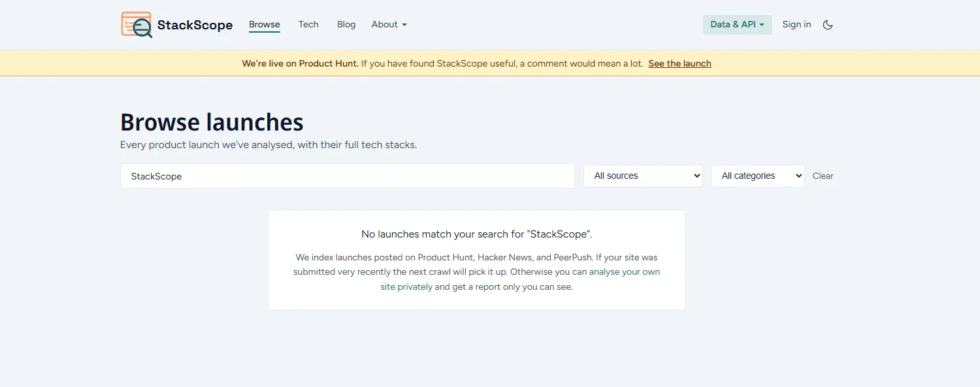Image resolution: width=980 pixels, height=387 pixels.
Task: Clear the search filters
Action: pyautogui.click(x=823, y=176)
